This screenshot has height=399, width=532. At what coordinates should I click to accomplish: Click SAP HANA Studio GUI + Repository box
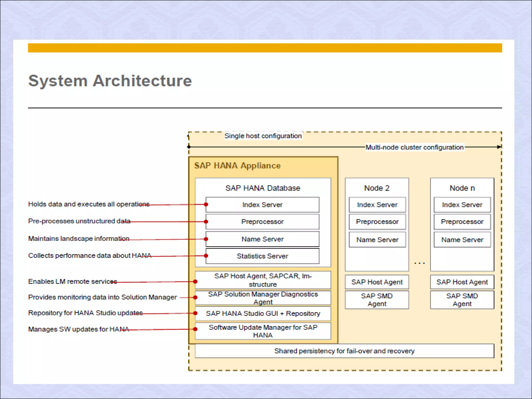click(x=263, y=313)
